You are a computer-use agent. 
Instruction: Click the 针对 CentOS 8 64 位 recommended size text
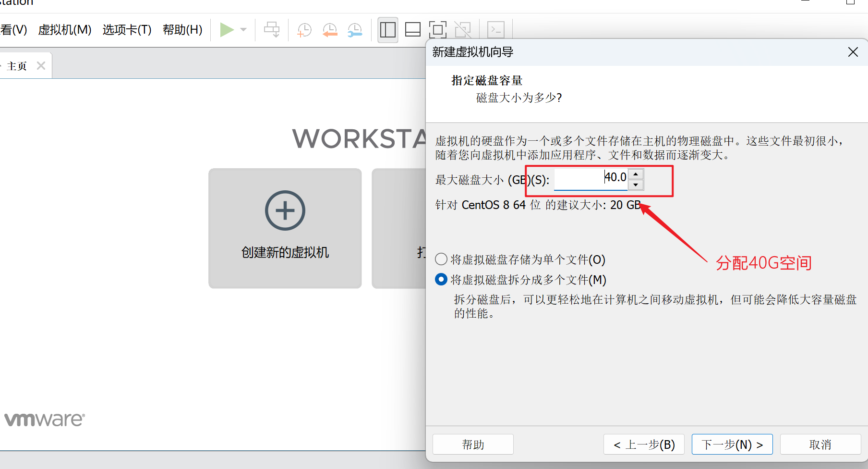tap(538, 205)
